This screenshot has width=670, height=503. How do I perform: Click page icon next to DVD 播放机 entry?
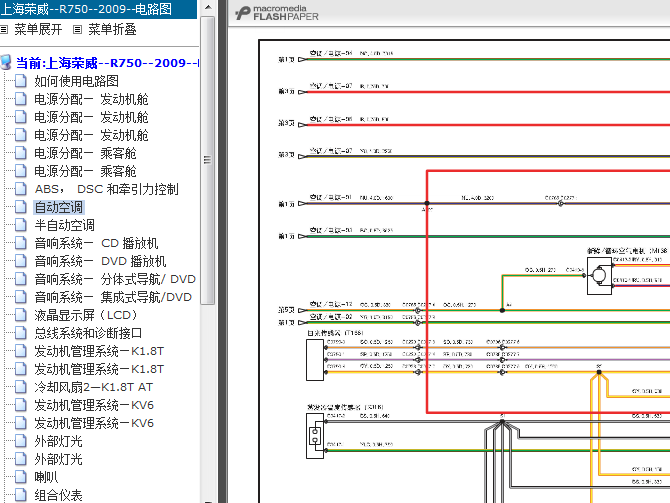(x=21, y=260)
